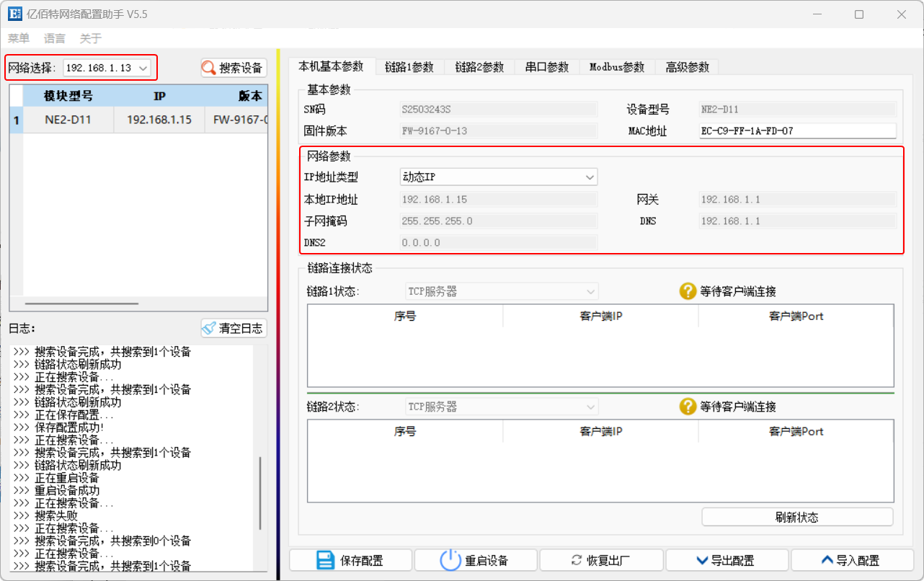Click the 清空日志 clear log button

(234, 328)
